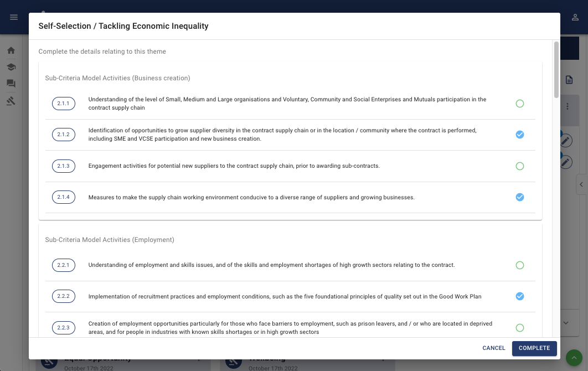
Task: Open the chat bubbles sidebar icon
Action: (11, 83)
